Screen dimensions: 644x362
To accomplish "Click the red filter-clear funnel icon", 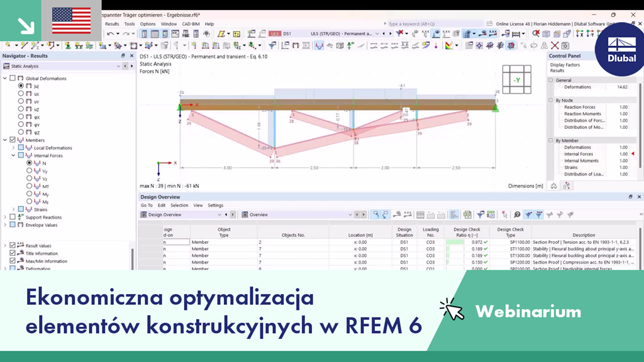I will click(x=399, y=34).
